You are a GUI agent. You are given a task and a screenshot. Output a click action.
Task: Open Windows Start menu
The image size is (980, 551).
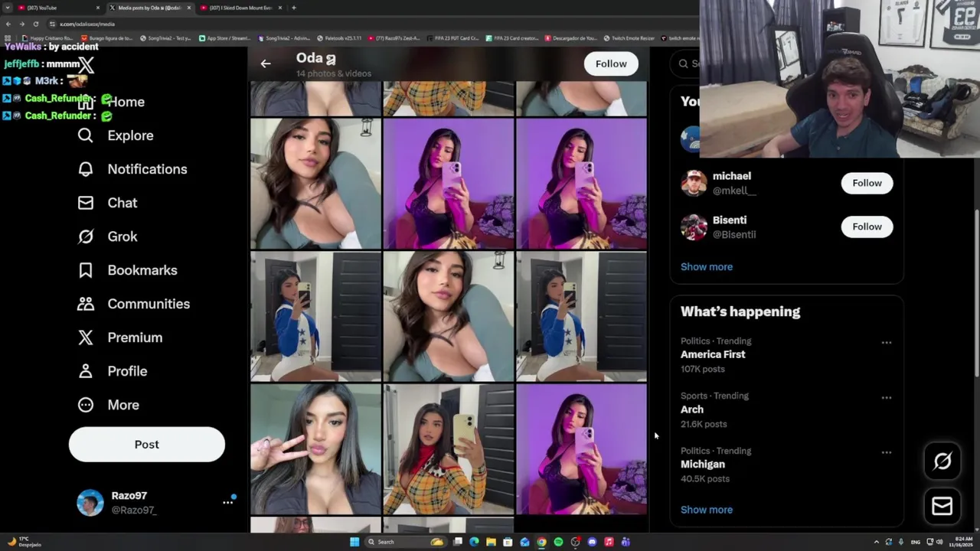click(x=354, y=542)
